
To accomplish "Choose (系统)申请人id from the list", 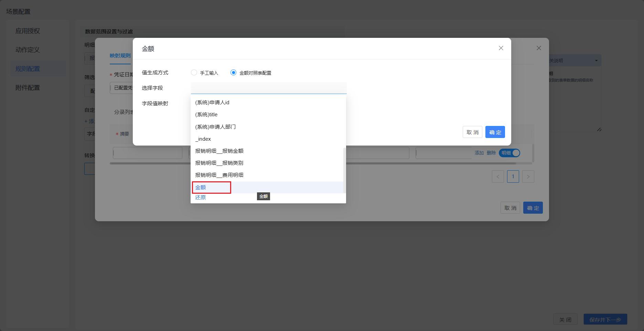I will click(x=267, y=103).
